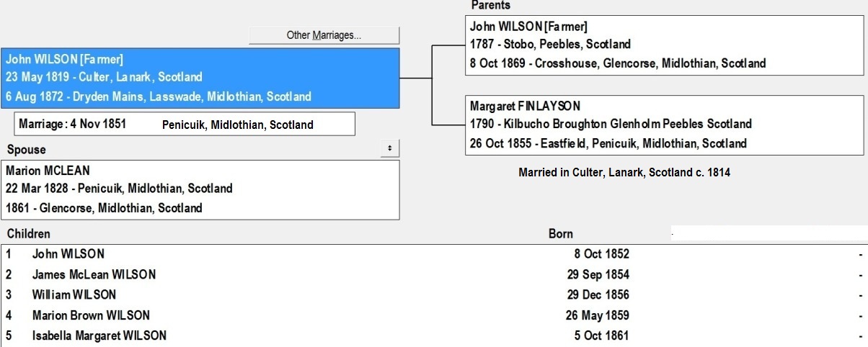The image size is (868, 347).
Task: Click the Parents heading label
Action: click(490, 6)
